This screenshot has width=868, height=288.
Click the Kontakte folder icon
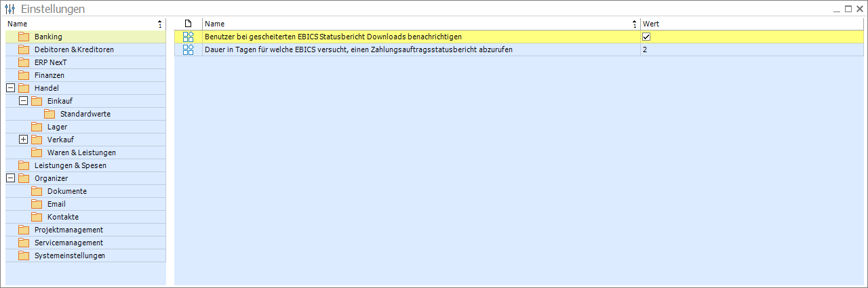(x=37, y=217)
